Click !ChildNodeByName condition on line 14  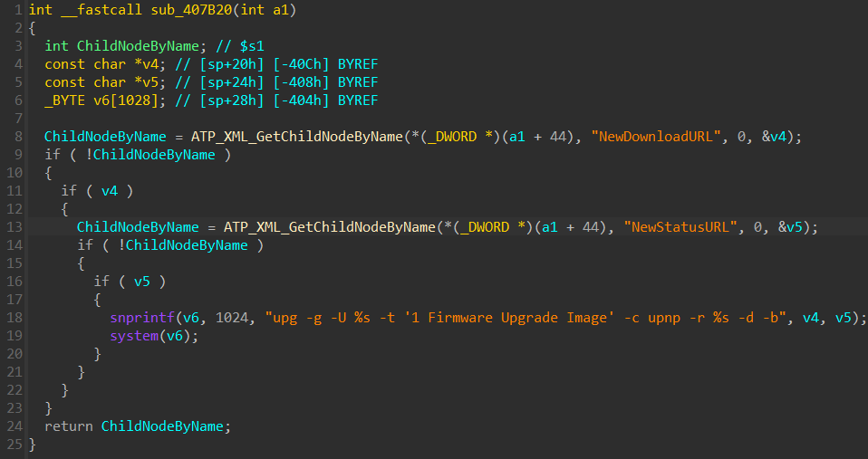[183, 245]
